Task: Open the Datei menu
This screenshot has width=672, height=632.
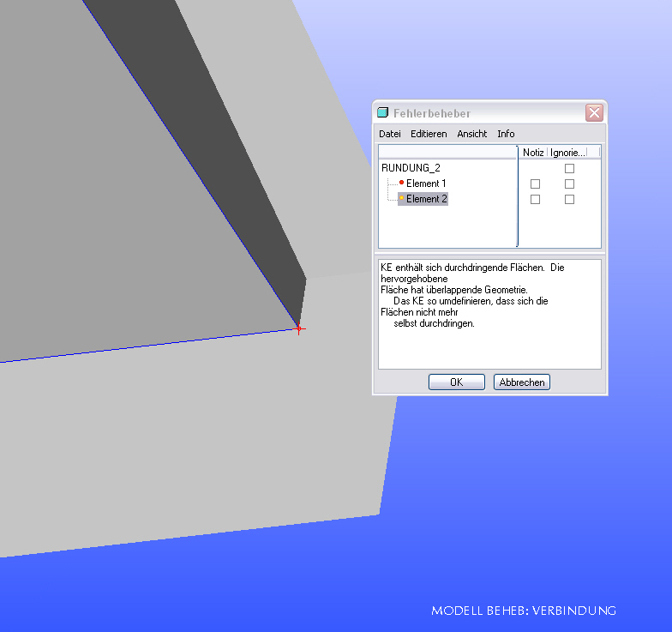Action: tap(389, 134)
